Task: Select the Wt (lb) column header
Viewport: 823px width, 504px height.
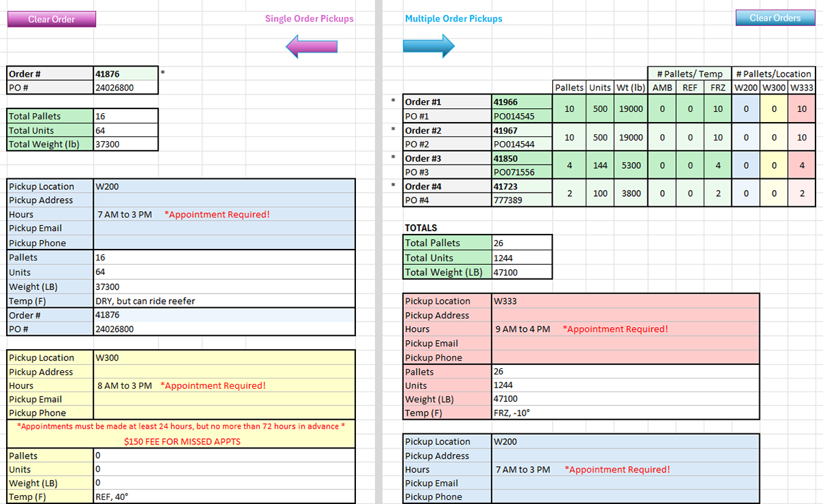Action: tap(631, 88)
